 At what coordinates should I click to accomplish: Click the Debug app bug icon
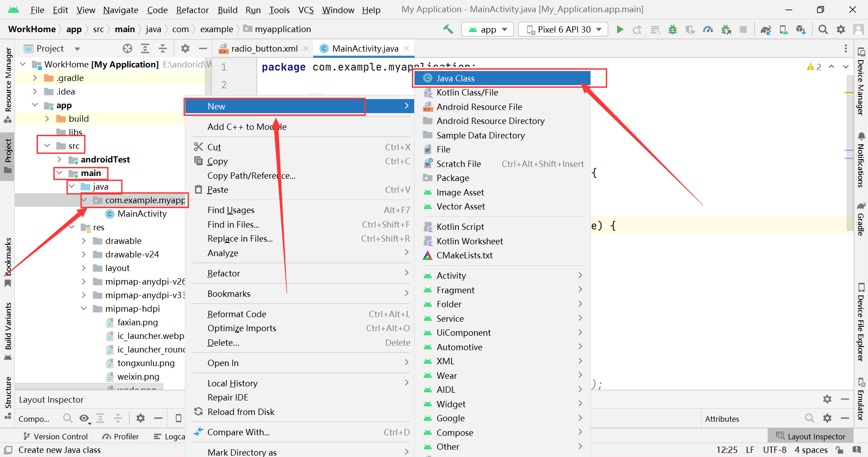[673, 29]
